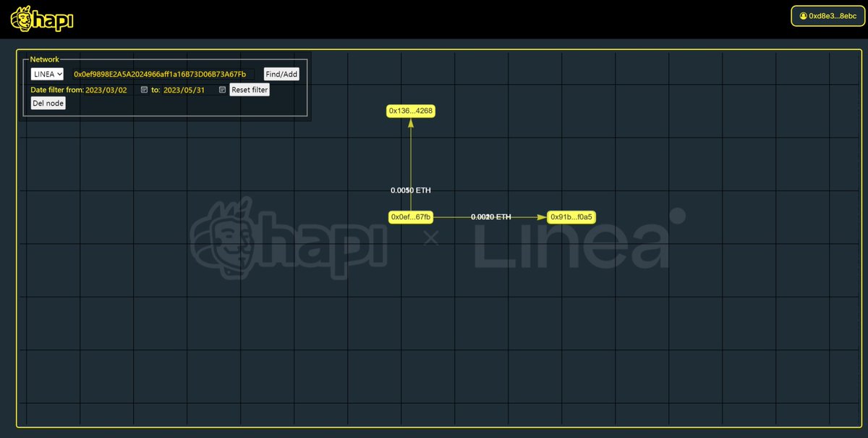Click the Network legend label
This screenshot has width=868, height=438.
coord(45,59)
